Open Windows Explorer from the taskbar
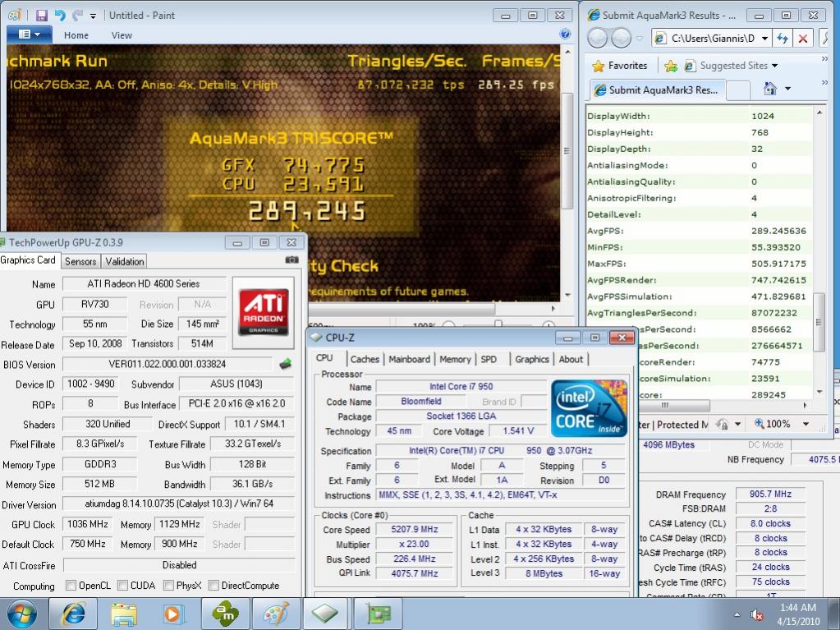The image size is (840, 630). [124, 614]
